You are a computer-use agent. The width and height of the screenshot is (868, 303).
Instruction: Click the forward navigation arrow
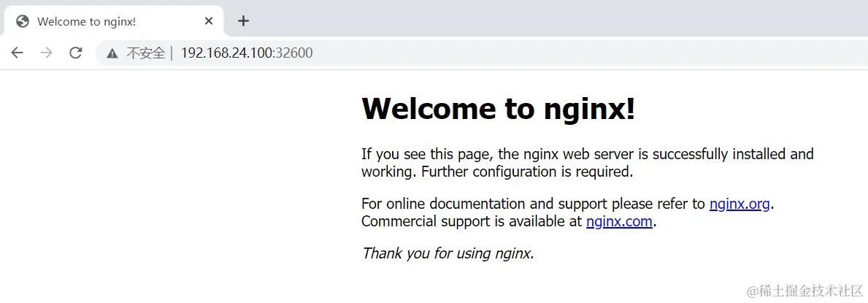pyautogui.click(x=47, y=53)
